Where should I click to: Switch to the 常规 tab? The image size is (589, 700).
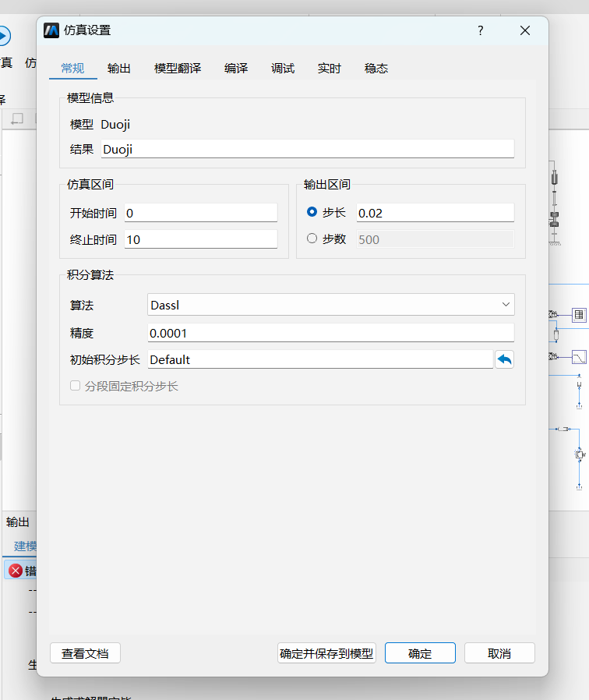(72, 69)
